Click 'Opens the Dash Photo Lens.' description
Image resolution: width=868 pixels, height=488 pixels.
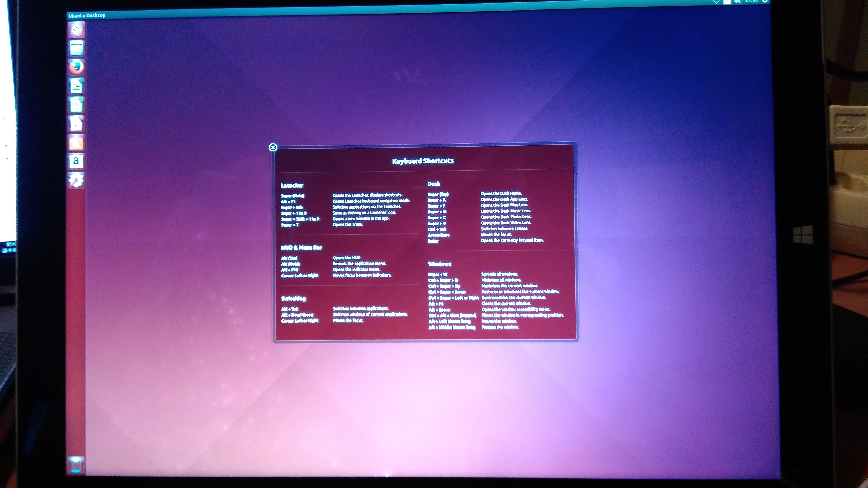coord(506,217)
